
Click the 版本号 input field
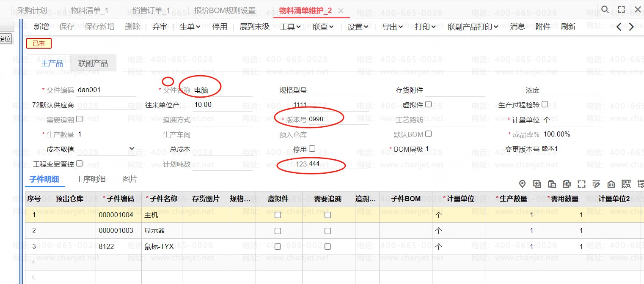pos(338,119)
